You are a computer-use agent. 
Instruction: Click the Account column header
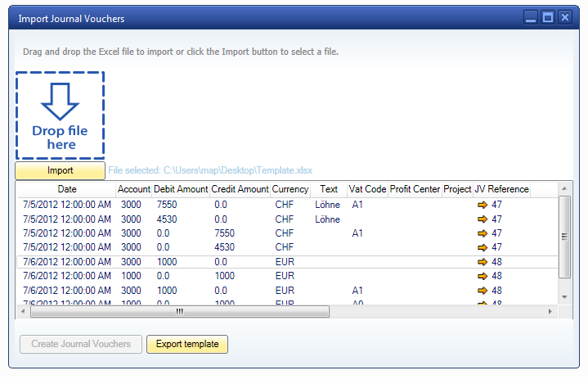pyautogui.click(x=134, y=189)
